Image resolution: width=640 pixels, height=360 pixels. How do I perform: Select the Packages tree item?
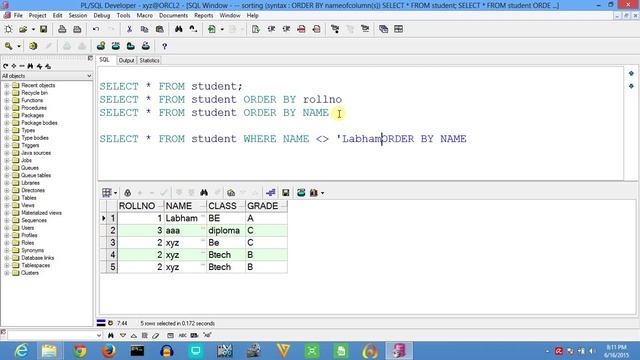coord(32,116)
